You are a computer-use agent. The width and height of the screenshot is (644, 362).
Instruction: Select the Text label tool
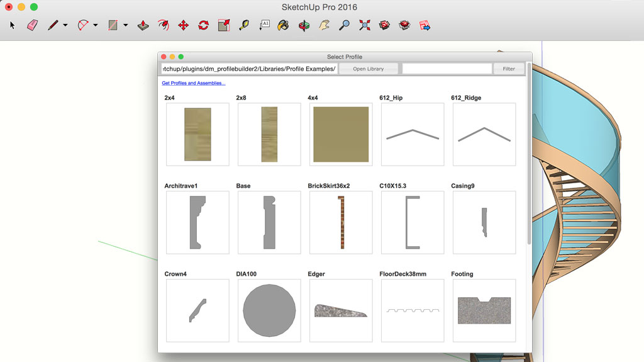264,26
